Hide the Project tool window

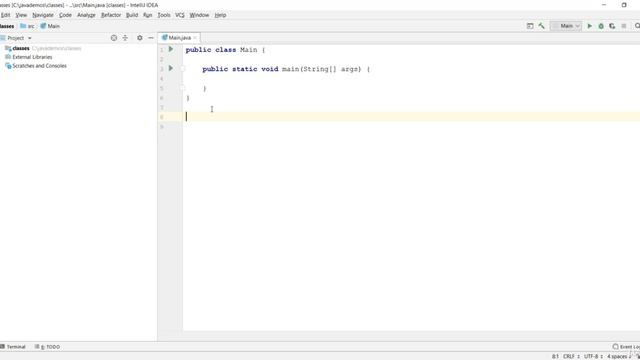(151, 38)
